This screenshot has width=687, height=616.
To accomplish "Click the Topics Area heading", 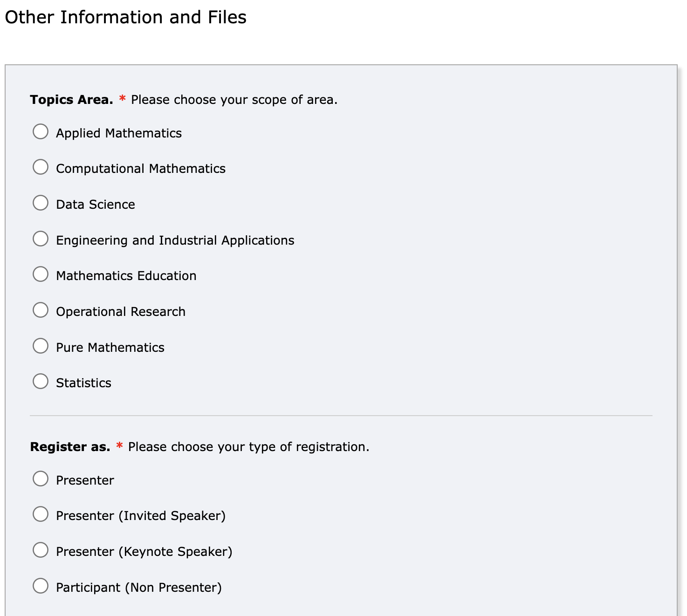I will (72, 100).
